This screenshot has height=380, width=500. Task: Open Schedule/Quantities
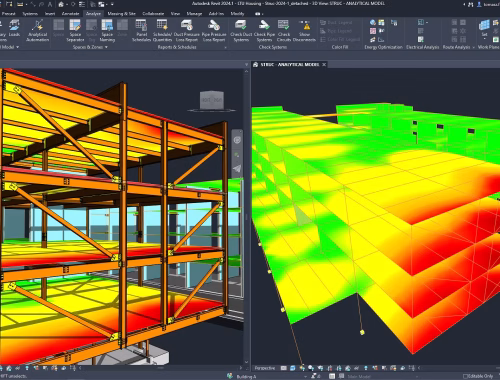[162, 30]
